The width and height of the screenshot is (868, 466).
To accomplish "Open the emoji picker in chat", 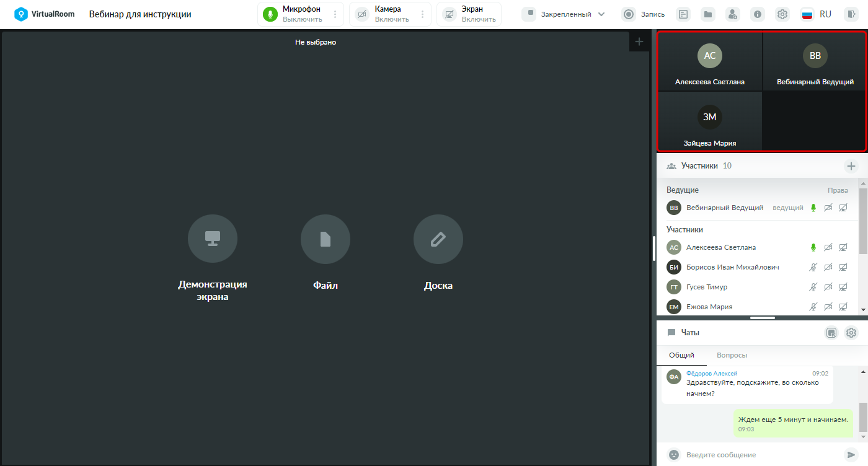I will (x=674, y=454).
